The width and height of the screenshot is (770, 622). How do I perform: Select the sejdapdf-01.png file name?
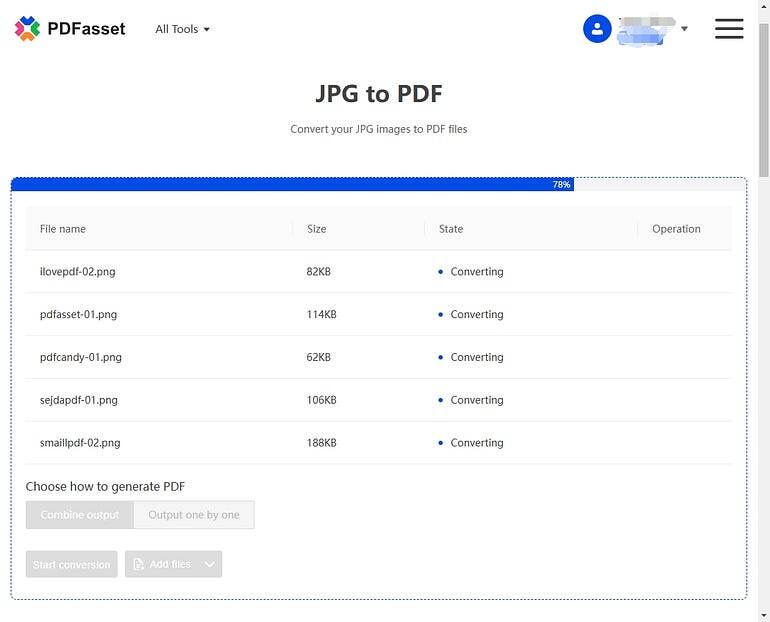tap(79, 400)
